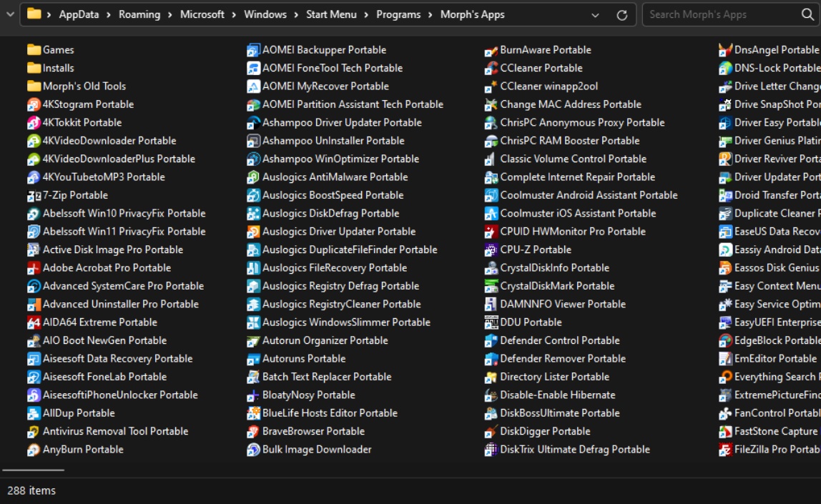Image resolution: width=821 pixels, height=504 pixels.
Task: Select 'BloatyNosy Portable' file name
Action: pyautogui.click(x=308, y=395)
